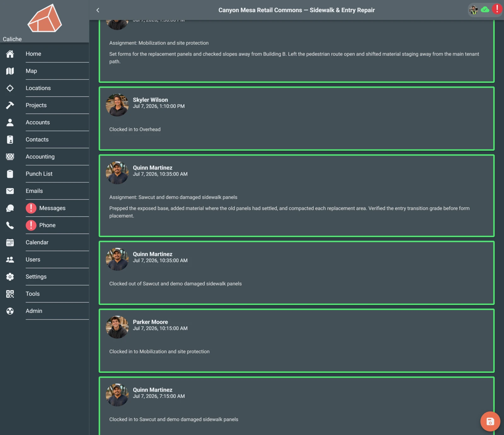The image size is (504, 435).
Task: Click the Home house icon
Action: pyautogui.click(x=10, y=54)
